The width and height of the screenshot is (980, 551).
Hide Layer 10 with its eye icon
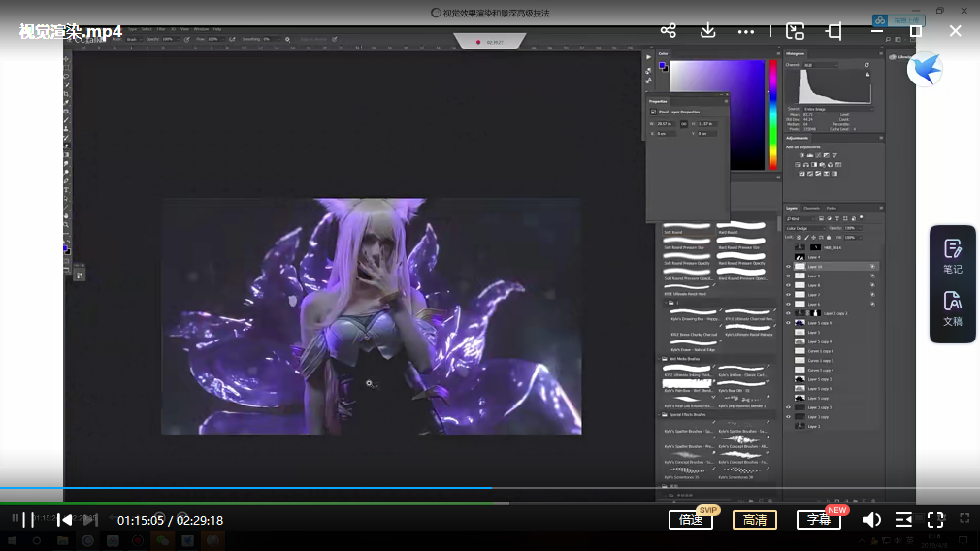[788, 266]
